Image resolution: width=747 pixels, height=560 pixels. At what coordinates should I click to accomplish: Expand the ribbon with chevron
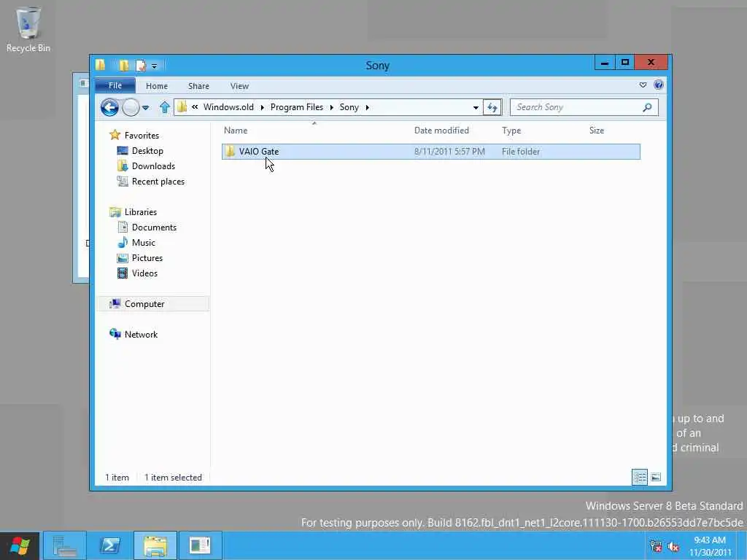(643, 85)
